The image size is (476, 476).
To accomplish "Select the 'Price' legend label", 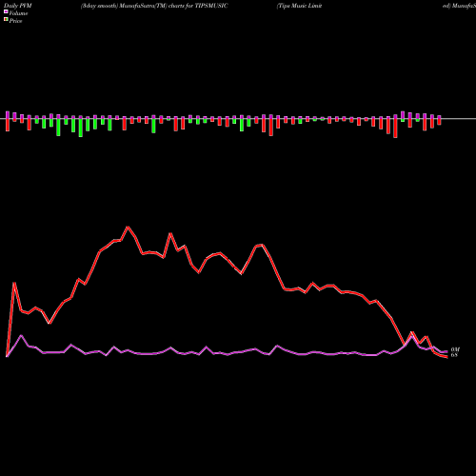I will tap(15, 21).
